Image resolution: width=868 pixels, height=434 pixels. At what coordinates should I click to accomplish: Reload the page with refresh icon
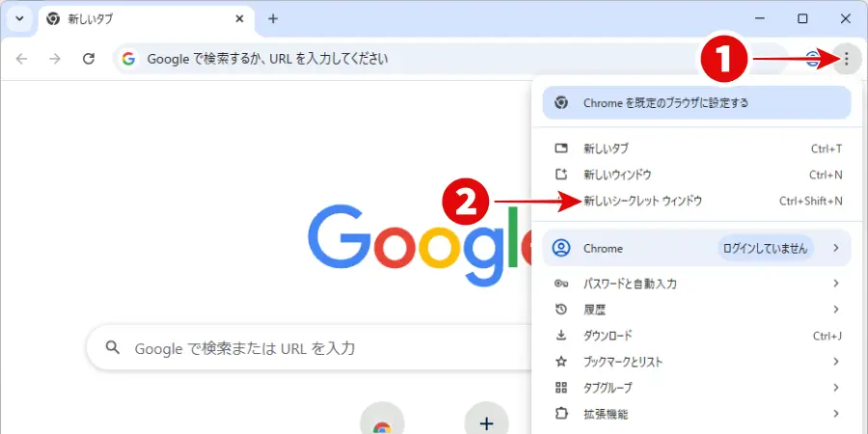89,59
